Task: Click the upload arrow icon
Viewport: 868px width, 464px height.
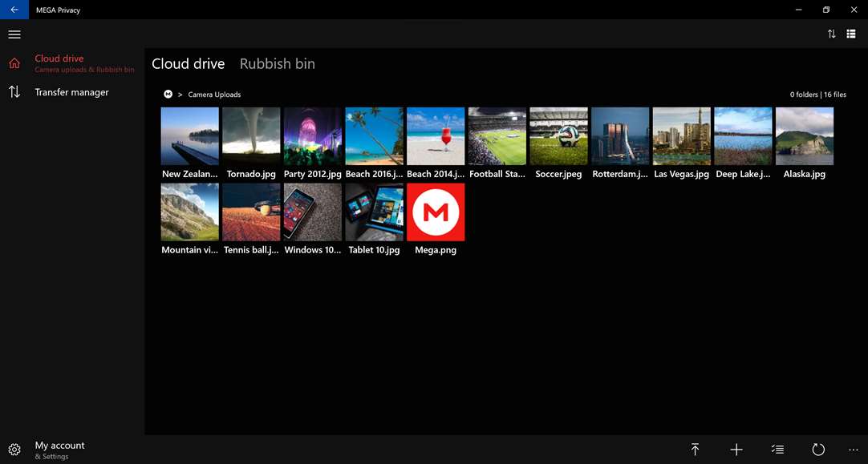Action: [695, 450]
